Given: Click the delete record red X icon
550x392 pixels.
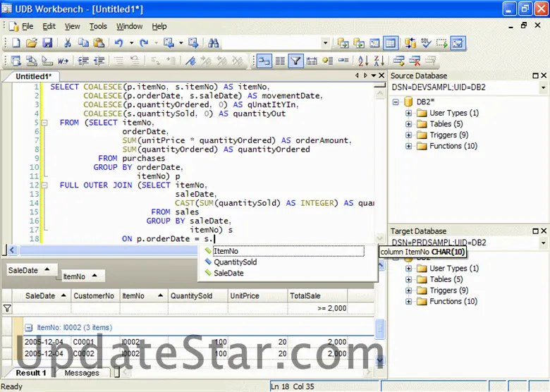Looking at the screenshot, I should coord(415,61).
